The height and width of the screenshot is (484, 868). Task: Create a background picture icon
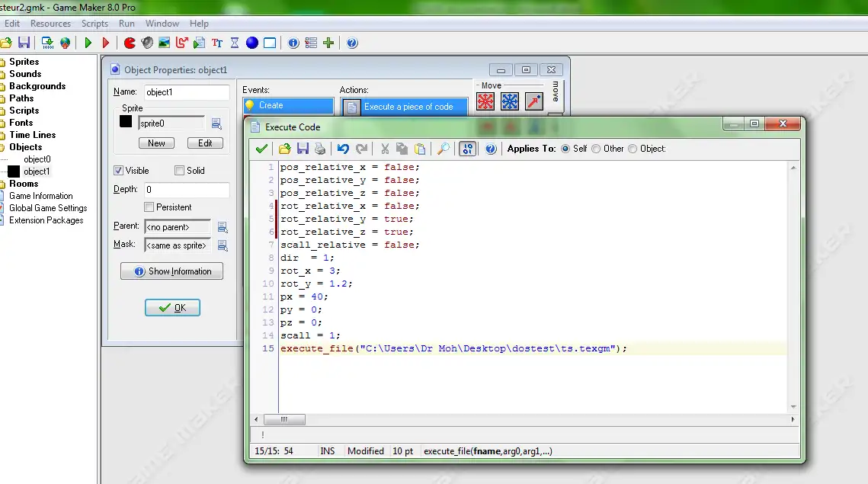tap(165, 43)
